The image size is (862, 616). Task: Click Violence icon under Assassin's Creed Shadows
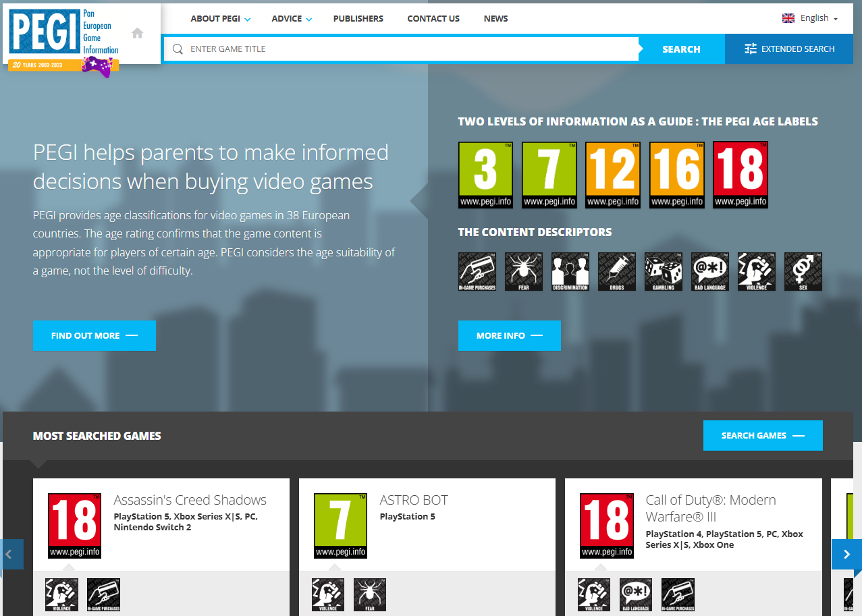[x=62, y=595]
